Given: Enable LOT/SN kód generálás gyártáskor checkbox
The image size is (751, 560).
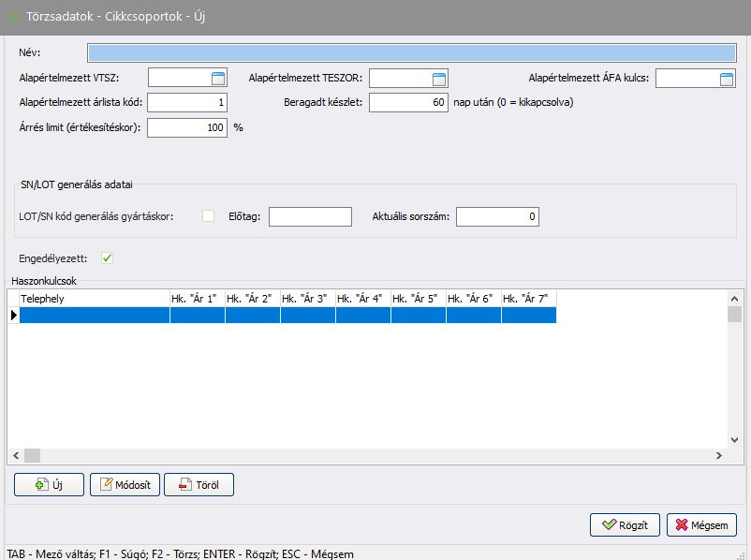Looking at the screenshot, I should click(x=209, y=216).
